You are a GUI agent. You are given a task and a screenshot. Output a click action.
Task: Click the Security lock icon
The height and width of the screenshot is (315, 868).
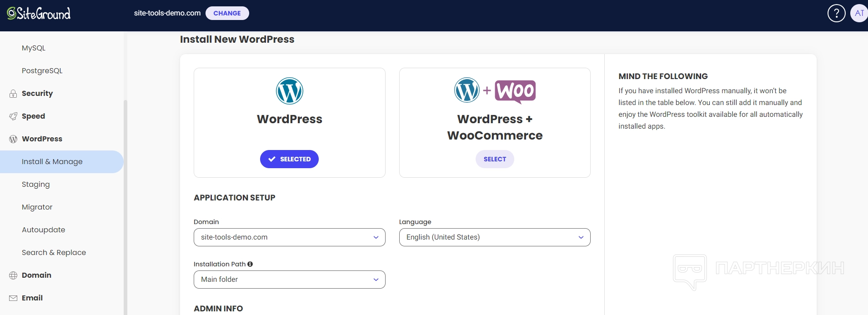click(x=13, y=94)
